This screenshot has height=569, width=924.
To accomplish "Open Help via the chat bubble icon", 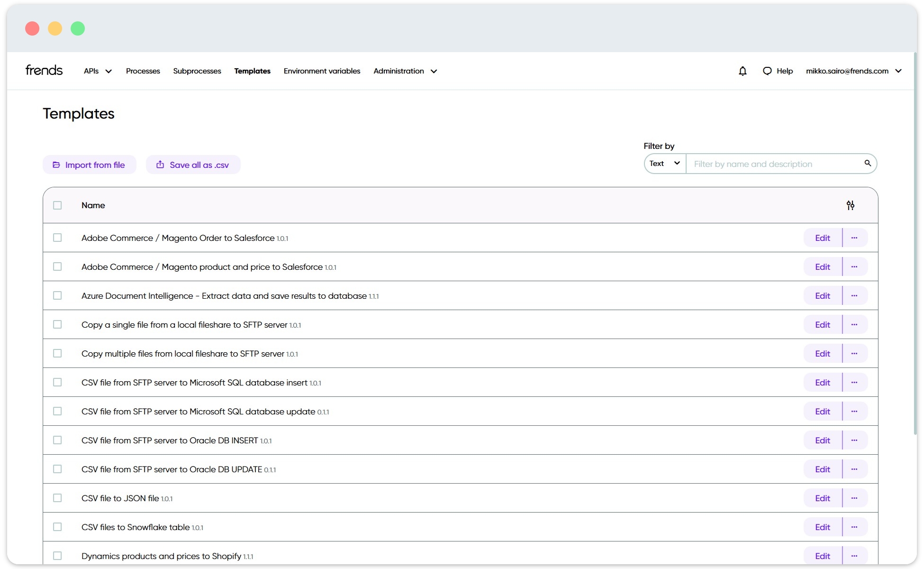I will pyautogui.click(x=767, y=71).
